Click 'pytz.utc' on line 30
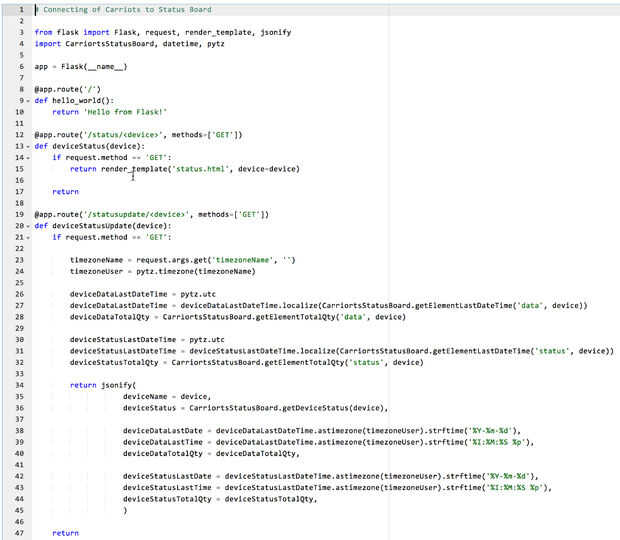 point(207,340)
